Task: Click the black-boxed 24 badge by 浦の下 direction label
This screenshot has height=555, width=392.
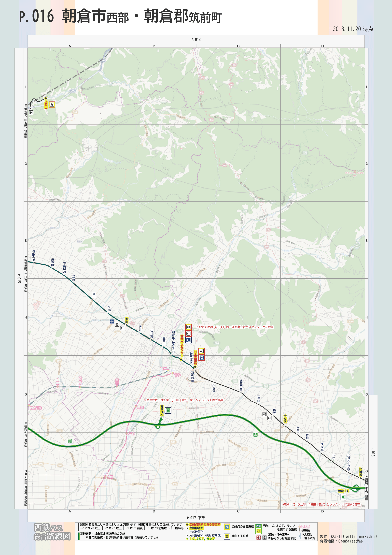Action: pyautogui.click(x=31, y=112)
